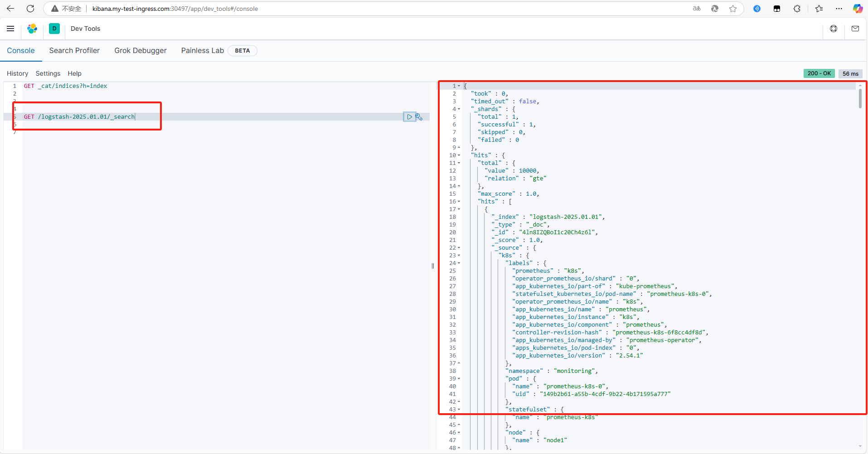
Task: Click the 56 ms response time badge
Action: (x=850, y=73)
